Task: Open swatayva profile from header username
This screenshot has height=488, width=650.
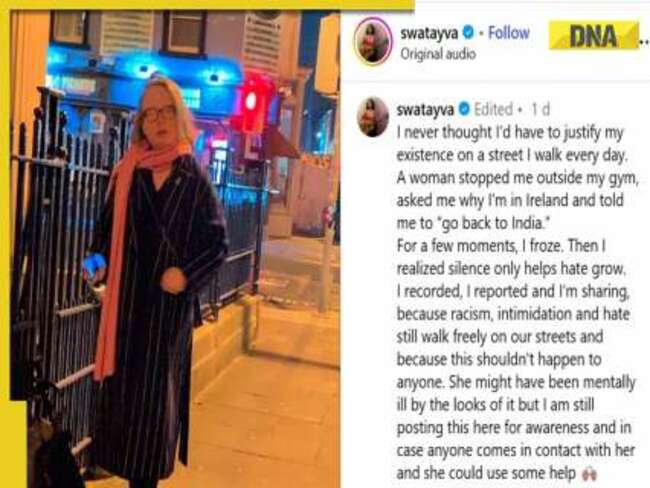Action: pos(429,33)
